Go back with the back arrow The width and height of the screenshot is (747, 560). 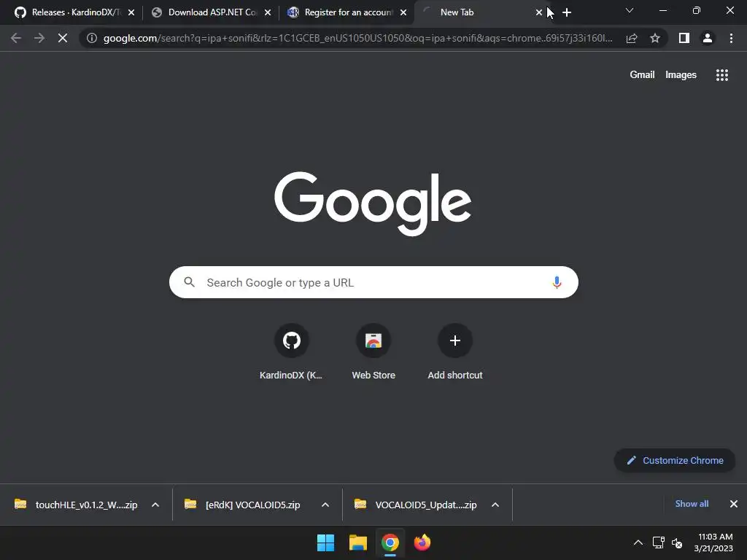[x=16, y=38]
